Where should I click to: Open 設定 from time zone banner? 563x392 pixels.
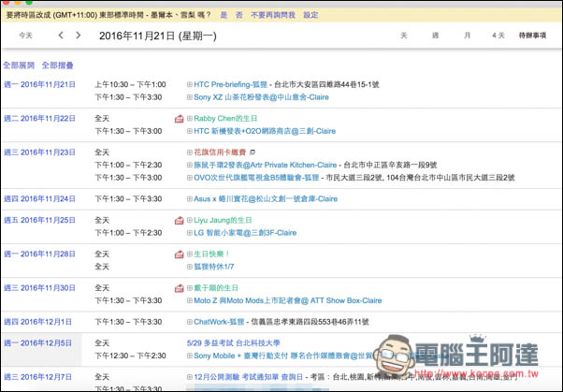click(x=310, y=15)
